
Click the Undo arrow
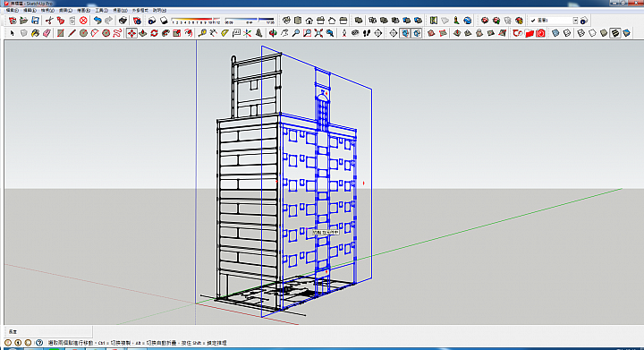tap(97, 21)
